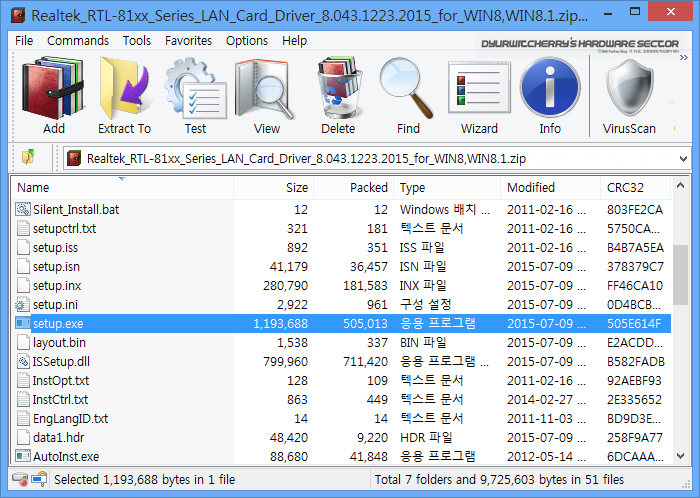Click CRC32 value FF46CA10
The height and width of the screenshot is (498, 700).
(635, 286)
